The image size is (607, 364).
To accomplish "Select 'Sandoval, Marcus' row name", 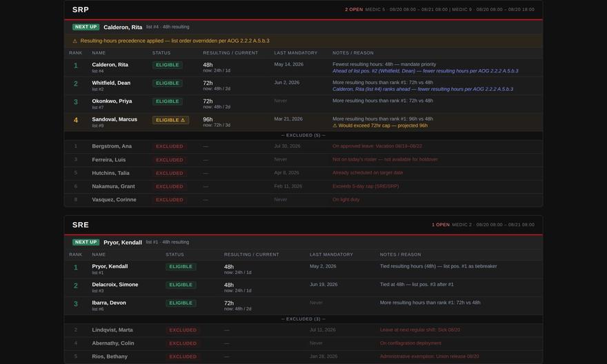I will point(115,119).
